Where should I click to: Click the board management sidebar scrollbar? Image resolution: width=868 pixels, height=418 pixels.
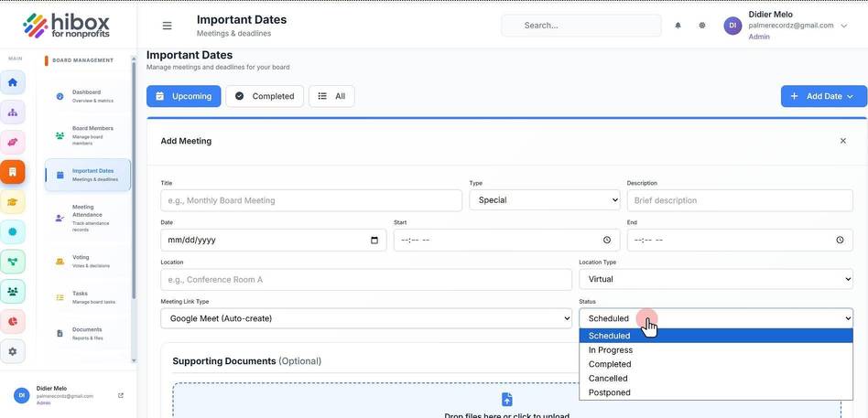tap(134, 182)
